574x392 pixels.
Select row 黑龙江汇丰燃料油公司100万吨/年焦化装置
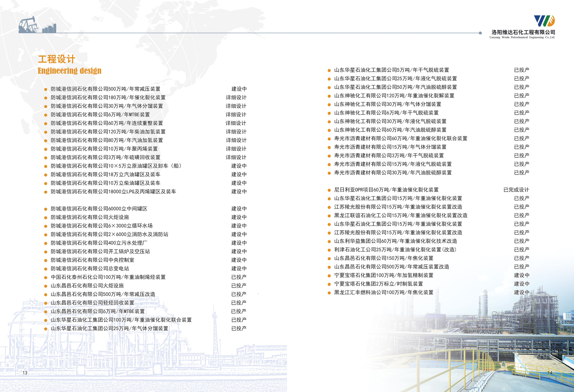pyautogui.click(x=429, y=292)
